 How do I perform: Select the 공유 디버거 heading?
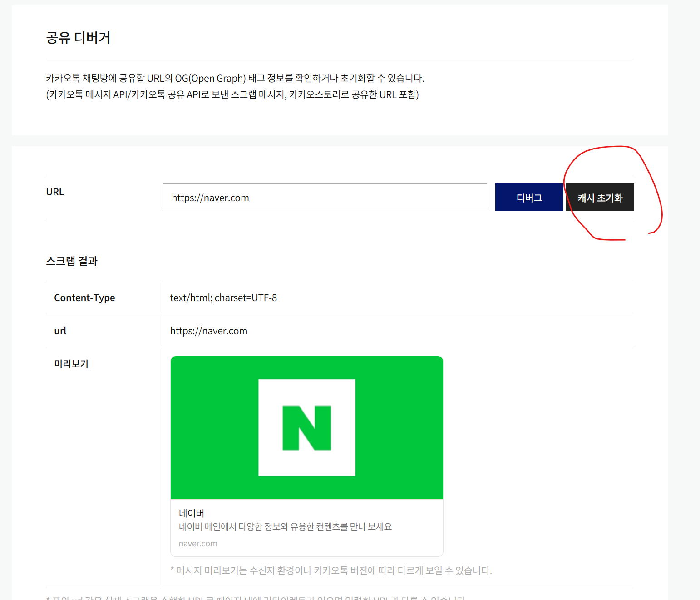78,37
